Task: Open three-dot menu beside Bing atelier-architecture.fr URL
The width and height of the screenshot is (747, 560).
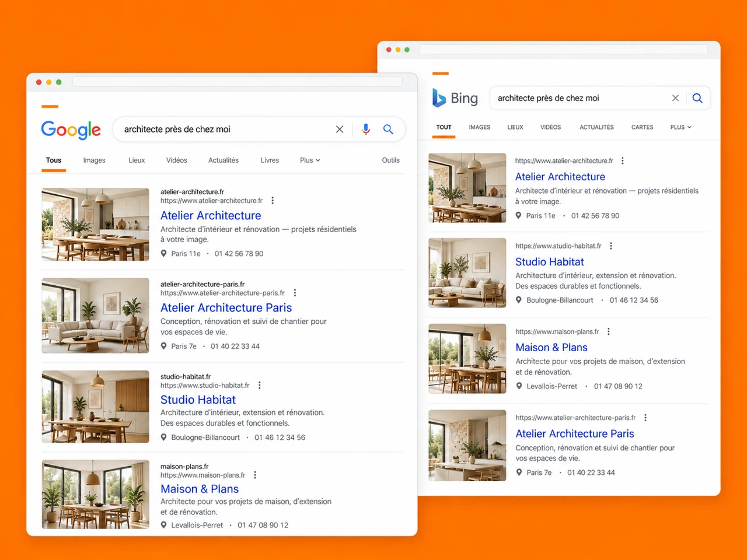Action: pos(623,160)
